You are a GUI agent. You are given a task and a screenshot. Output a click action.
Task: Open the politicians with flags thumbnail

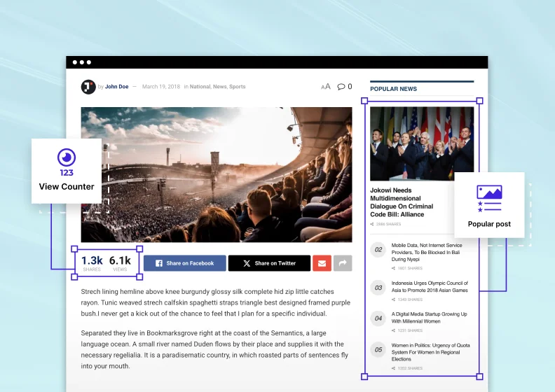click(422, 144)
